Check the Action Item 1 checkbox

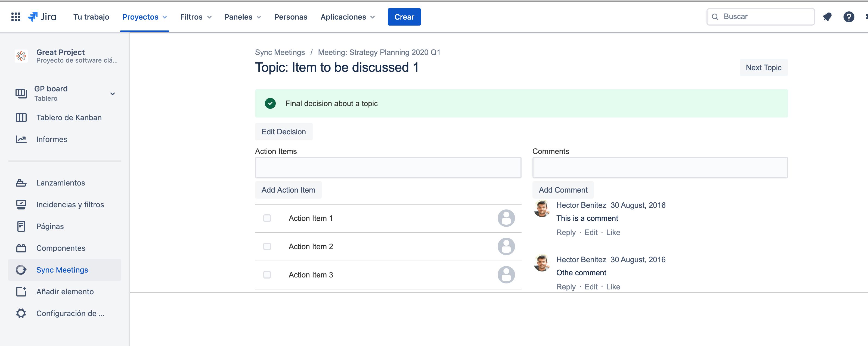coord(267,218)
